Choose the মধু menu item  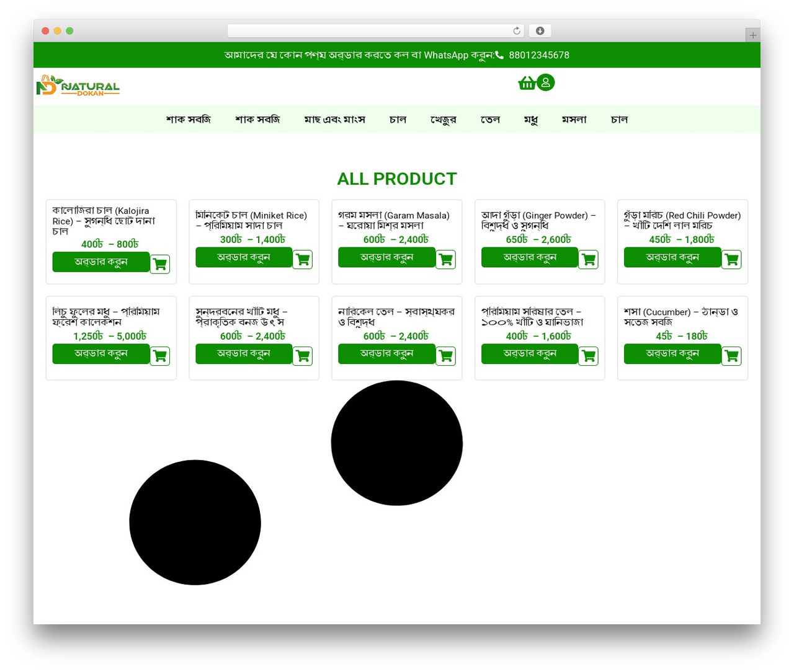pos(531,120)
